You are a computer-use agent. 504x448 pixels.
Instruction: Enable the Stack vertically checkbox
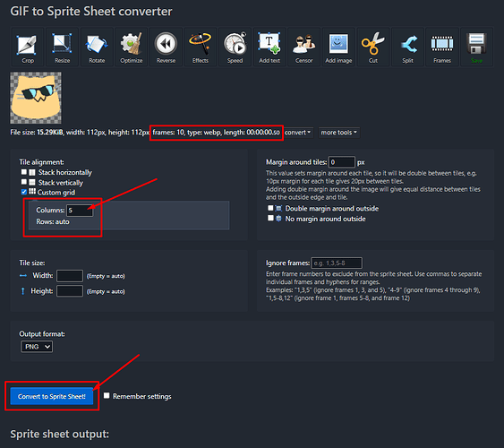(x=24, y=182)
